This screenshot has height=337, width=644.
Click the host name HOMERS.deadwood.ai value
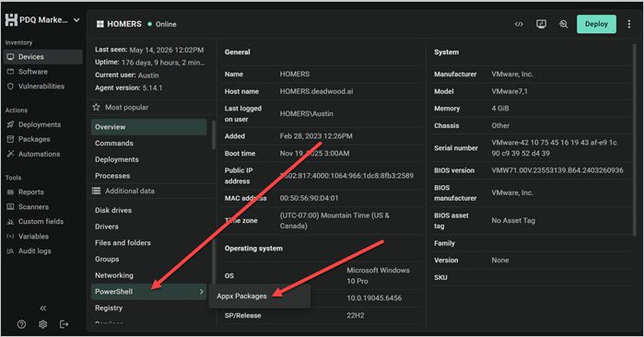[x=316, y=91]
